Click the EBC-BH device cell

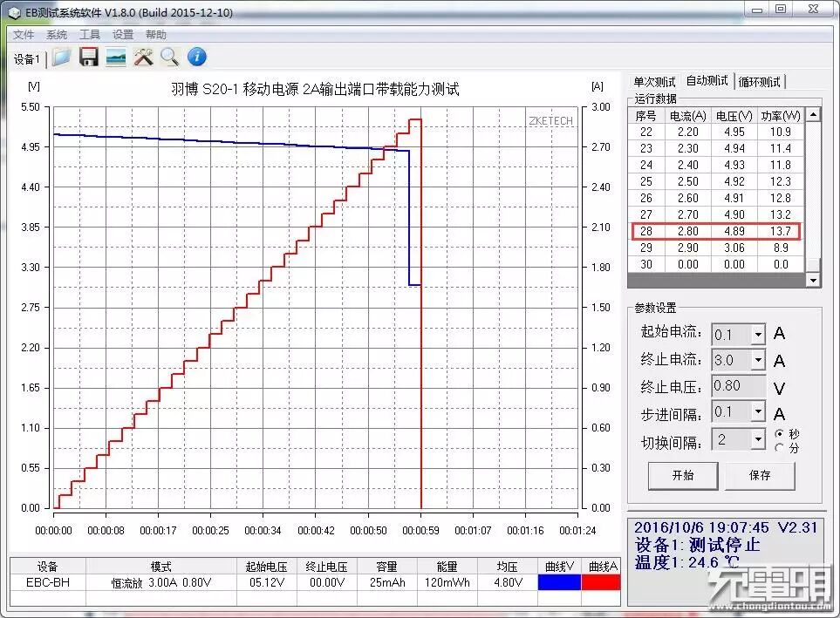point(48,582)
